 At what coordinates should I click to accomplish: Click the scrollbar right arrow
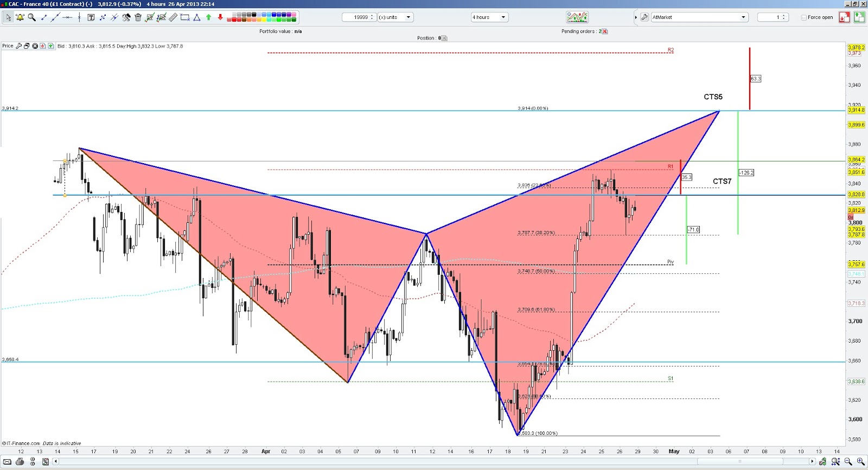812,462
